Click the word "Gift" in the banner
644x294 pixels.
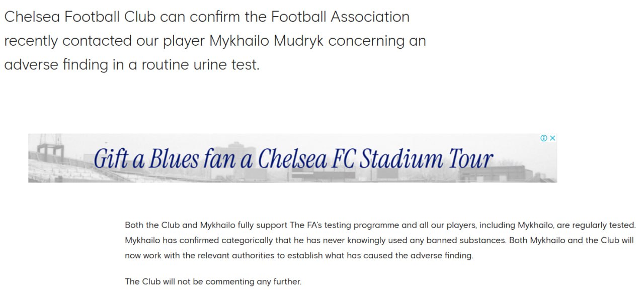(112, 159)
